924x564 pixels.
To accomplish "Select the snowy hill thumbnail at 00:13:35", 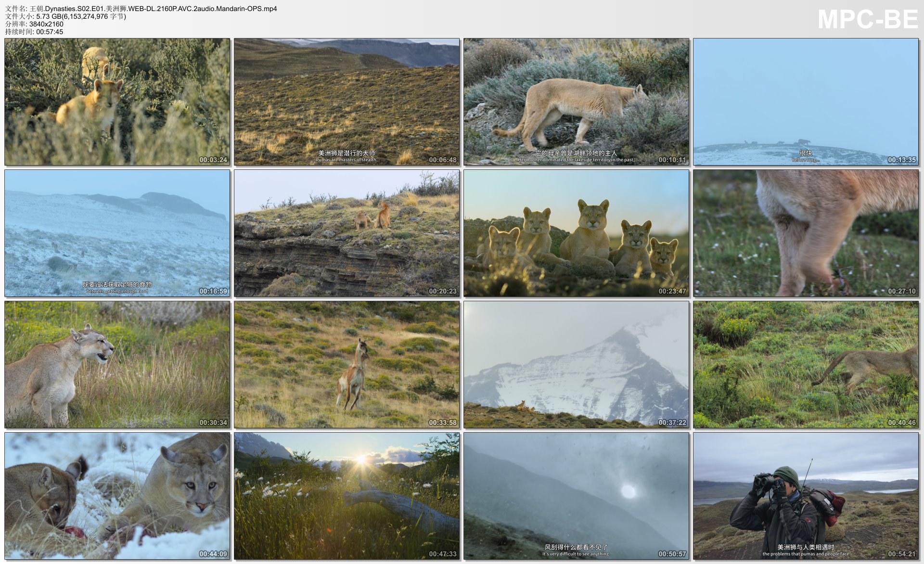I will pyautogui.click(x=806, y=102).
